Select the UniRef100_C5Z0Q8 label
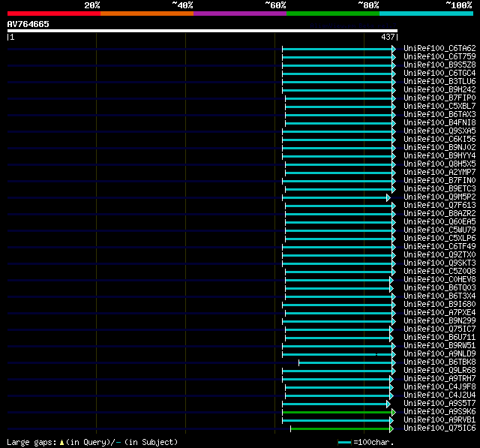 439,272
